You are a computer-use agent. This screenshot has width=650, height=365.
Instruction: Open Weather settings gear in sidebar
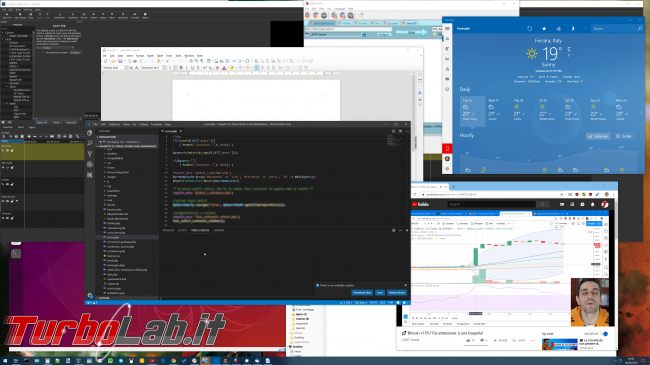click(x=447, y=169)
